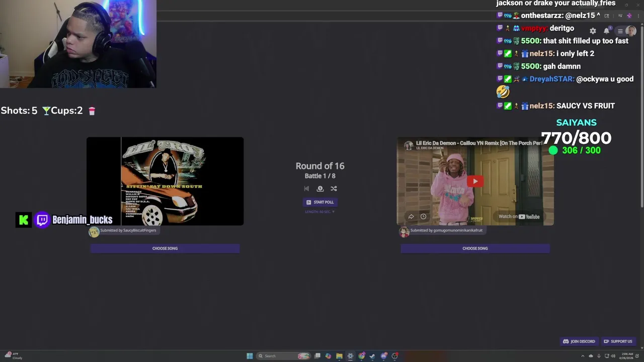Click the Twitch logo beside Benjamin_bucks
This screenshot has width=644, height=362.
(x=42, y=220)
